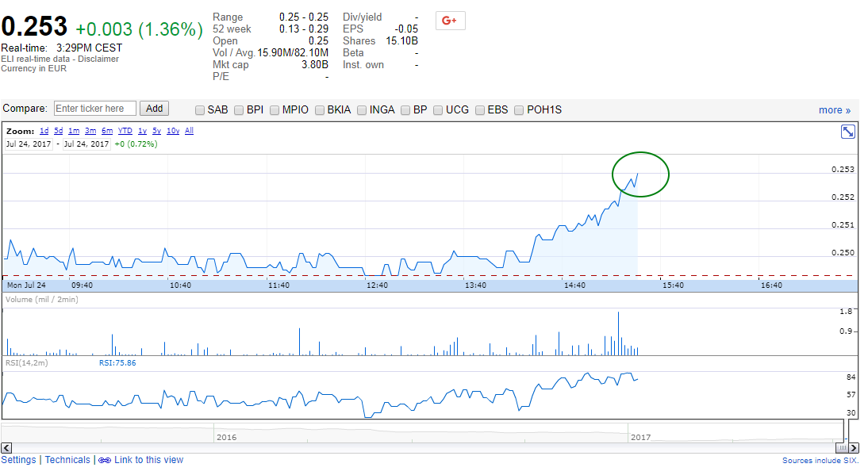
Task: Enable the MPIO comparison checkbox
Action: coord(274,110)
